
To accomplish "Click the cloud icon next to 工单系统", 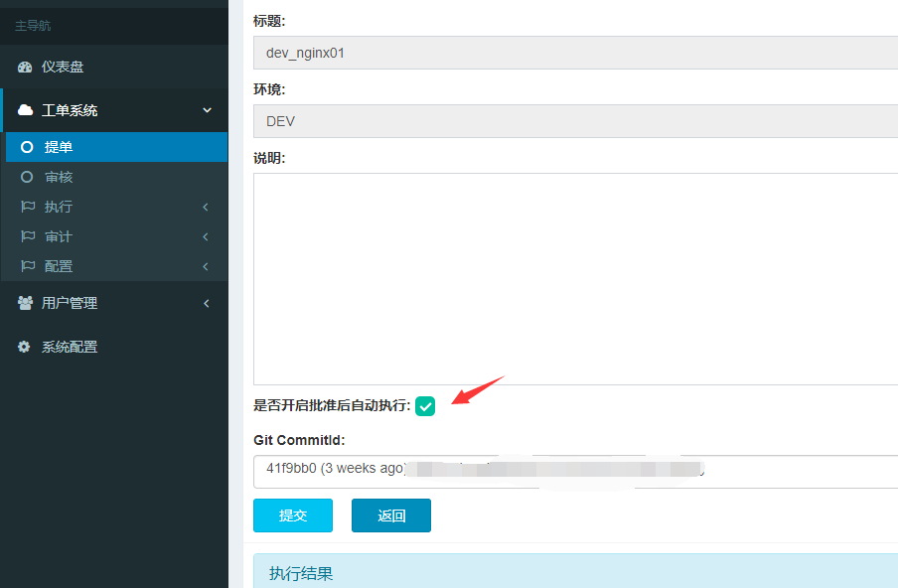I will pyautogui.click(x=25, y=110).
